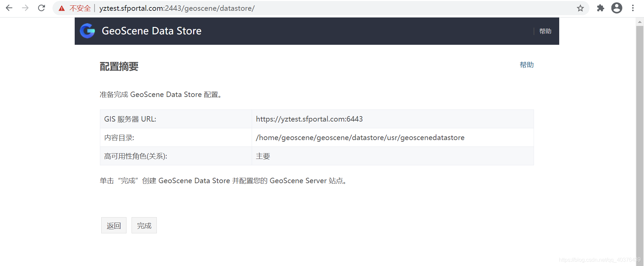The height and width of the screenshot is (266, 644).
Task: Click the 完成 button to finish configuration
Action: coord(144,225)
